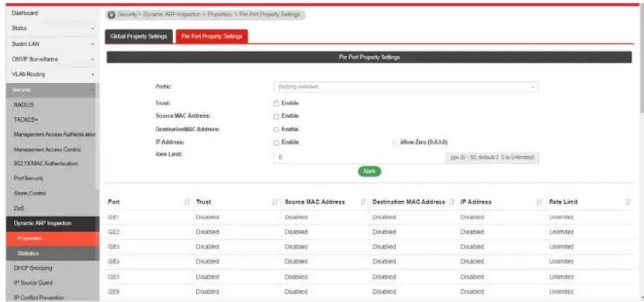Sort table by Trust column icon

[x=274, y=202]
